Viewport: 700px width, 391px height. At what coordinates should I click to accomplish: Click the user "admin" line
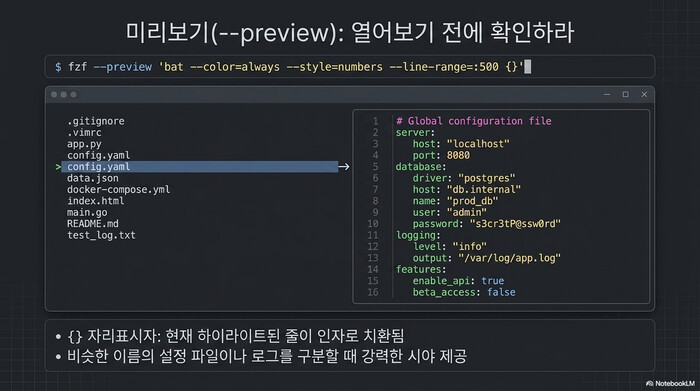tap(450, 212)
